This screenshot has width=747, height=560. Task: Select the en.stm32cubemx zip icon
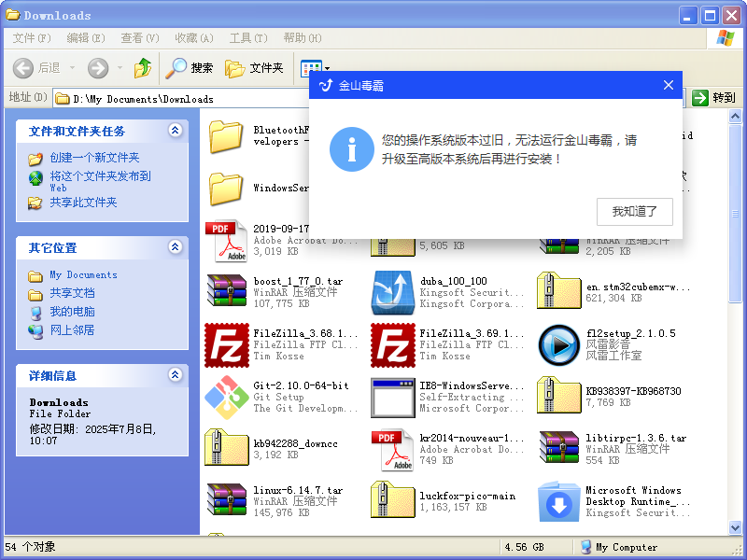[558, 291]
